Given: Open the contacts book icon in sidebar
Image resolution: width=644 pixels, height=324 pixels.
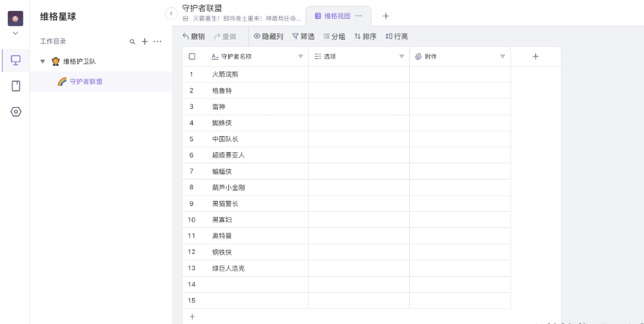Looking at the screenshot, I should (x=16, y=86).
